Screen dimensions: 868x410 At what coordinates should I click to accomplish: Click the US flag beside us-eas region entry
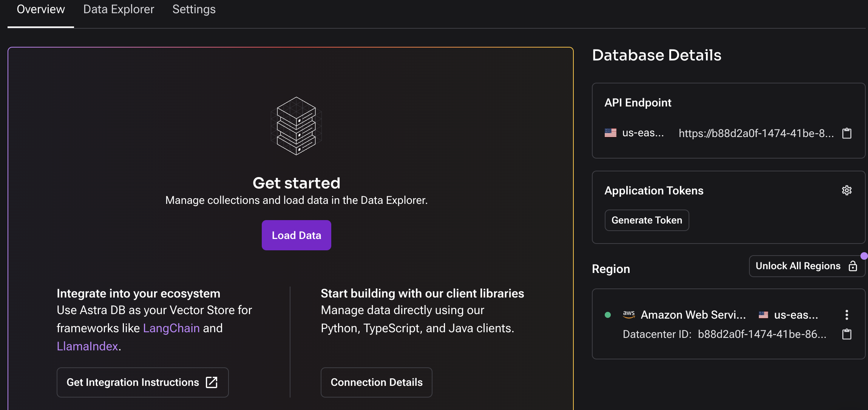pyautogui.click(x=764, y=314)
